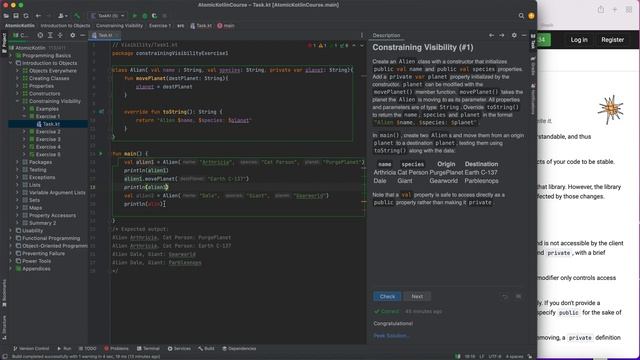Click the 'Exercise 1' breadcrumb
This screenshot has height=360, width=640.
pos(160,26)
